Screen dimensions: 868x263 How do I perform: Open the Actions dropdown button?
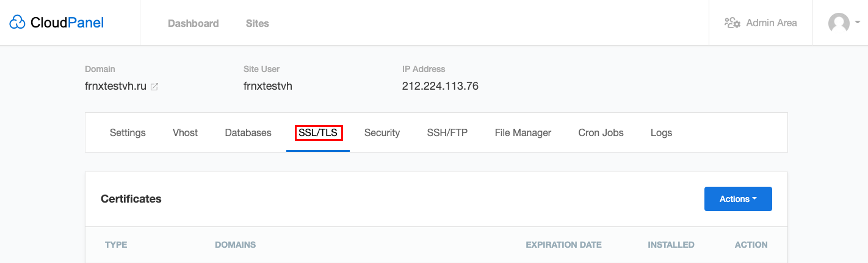pos(738,199)
